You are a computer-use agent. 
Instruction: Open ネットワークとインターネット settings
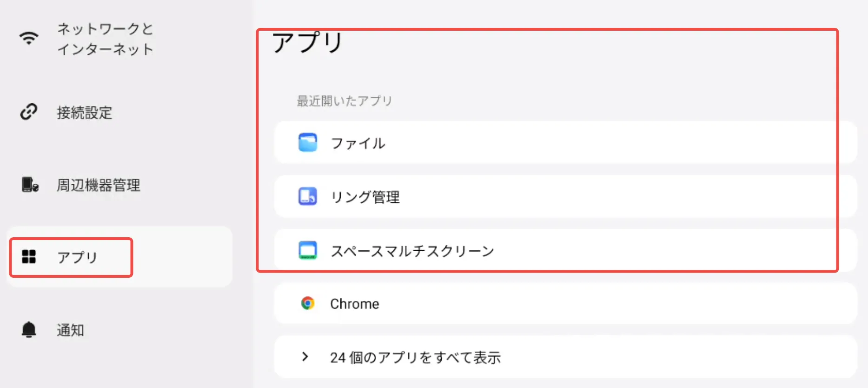(105, 39)
